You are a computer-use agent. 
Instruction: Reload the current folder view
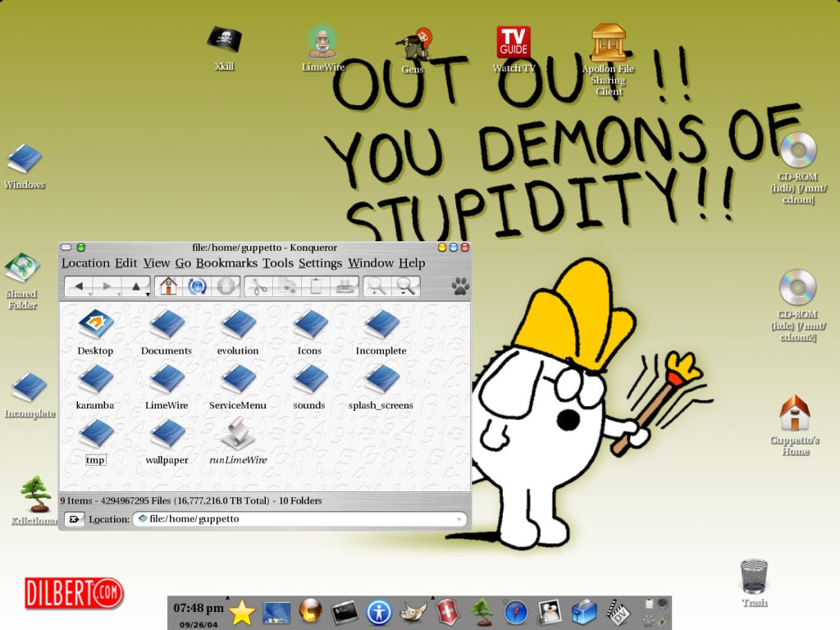point(197,286)
